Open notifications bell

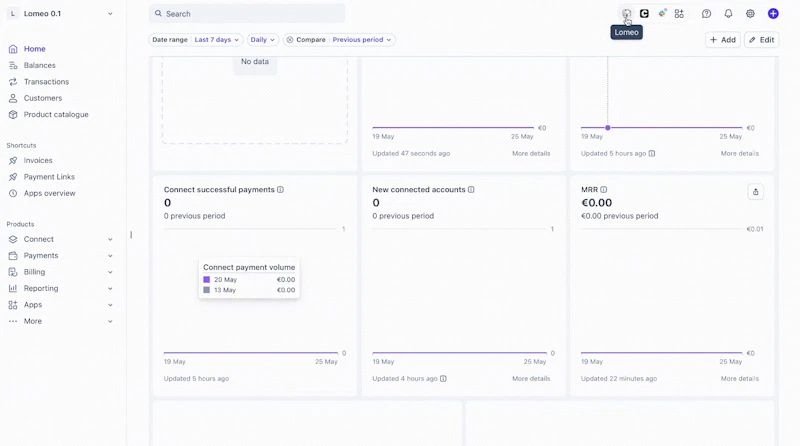coord(728,14)
